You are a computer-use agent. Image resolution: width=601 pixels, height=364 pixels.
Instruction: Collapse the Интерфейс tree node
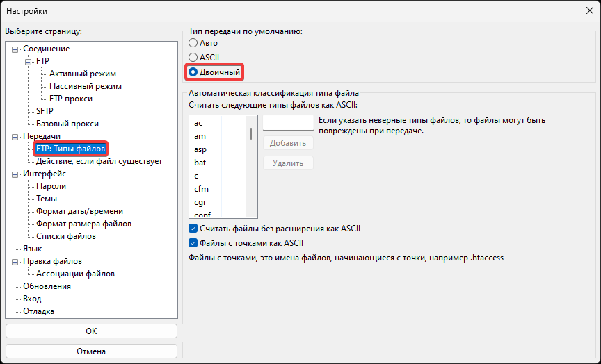tap(16, 174)
